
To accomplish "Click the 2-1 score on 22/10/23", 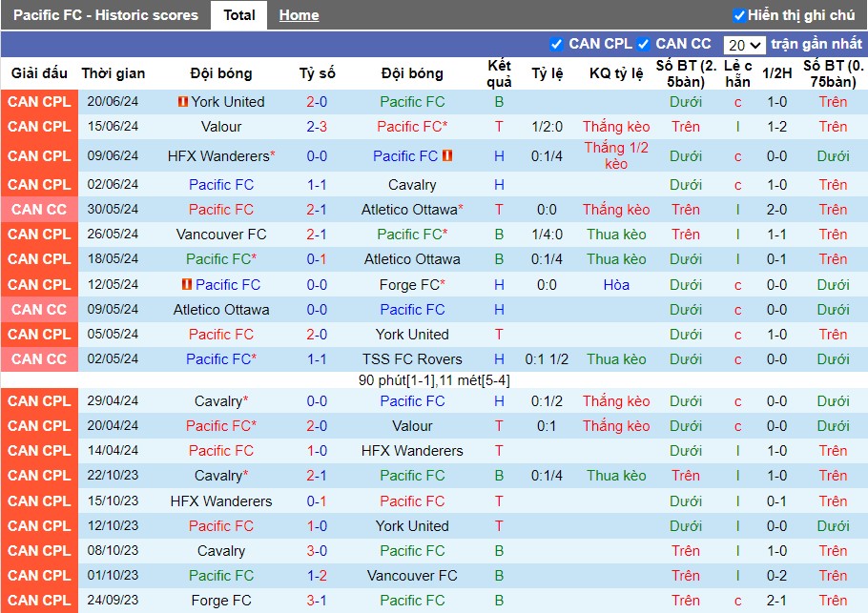I will pos(317,476).
